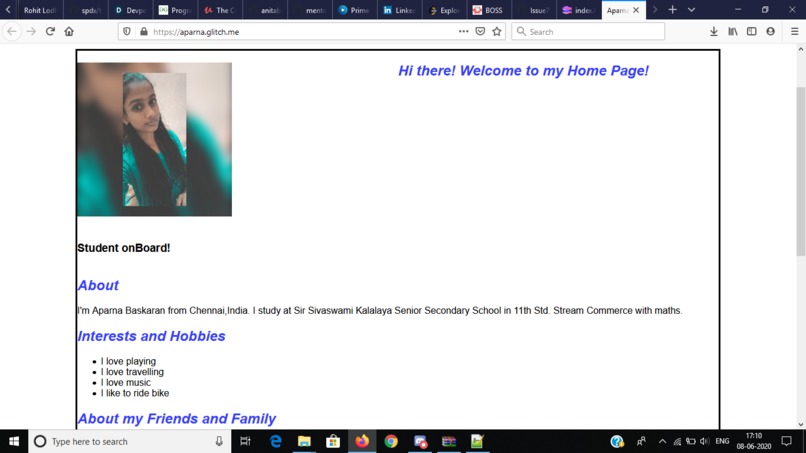The height and width of the screenshot is (453, 806).
Task: Launch Microsoft Edge from taskbar
Action: pos(276,441)
